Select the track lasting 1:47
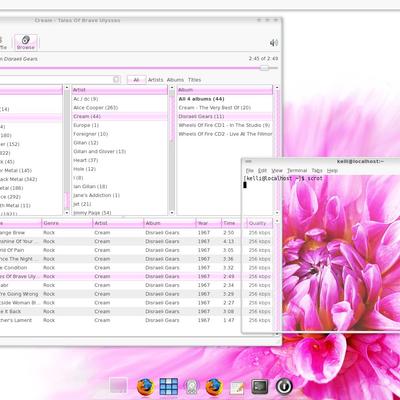Viewport: 400px width, 400px height. (x=136, y=320)
